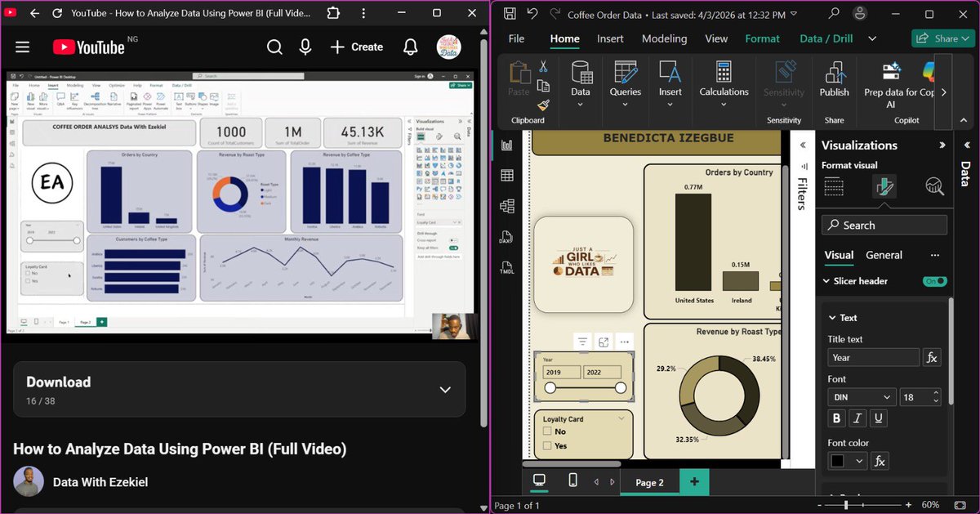Viewport: 980px width, 514px height.
Task: Click the Copy icon in Clipboard group
Action: pos(543,86)
